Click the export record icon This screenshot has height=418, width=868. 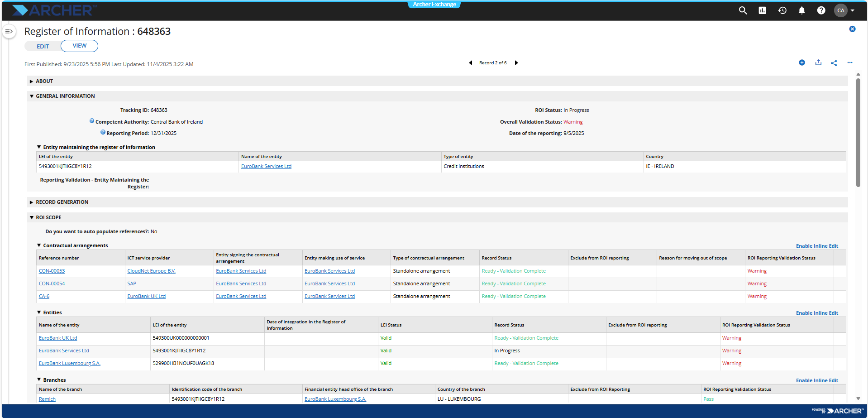(x=818, y=62)
